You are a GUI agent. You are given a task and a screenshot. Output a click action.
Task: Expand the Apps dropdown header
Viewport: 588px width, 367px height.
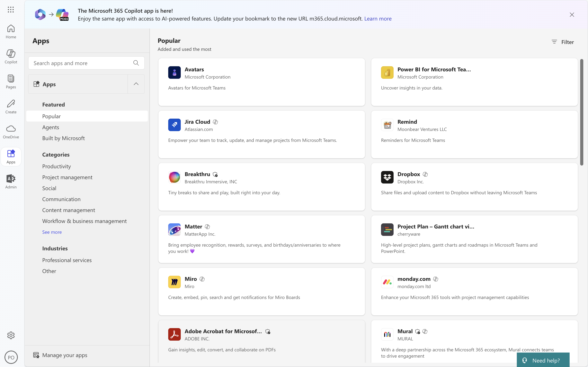[x=78, y=84]
